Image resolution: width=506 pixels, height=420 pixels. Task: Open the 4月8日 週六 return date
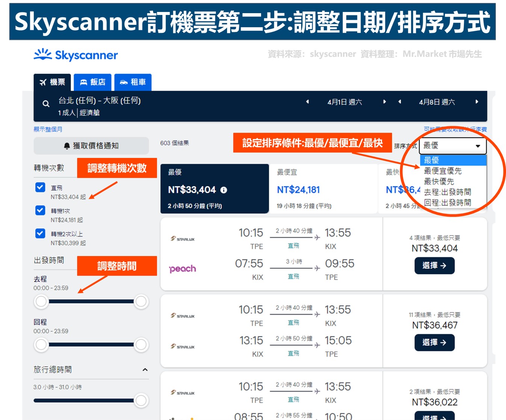[437, 102]
